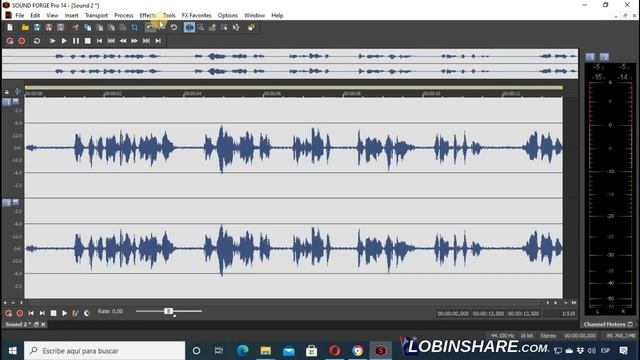Click the Repeat circular arrow icon
Image resolution: width=640 pixels, height=360 pixels.
(174, 27)
